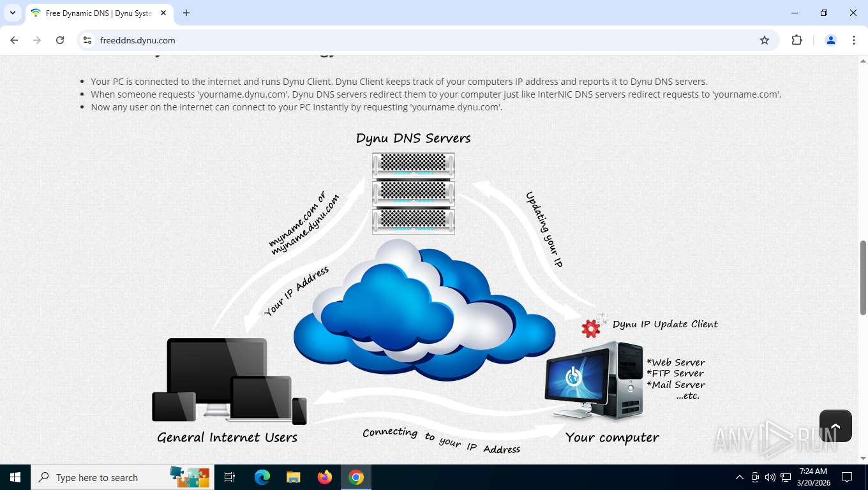The image size is (868, 490).
Task: Open the network tray icon
Action: 786,477
